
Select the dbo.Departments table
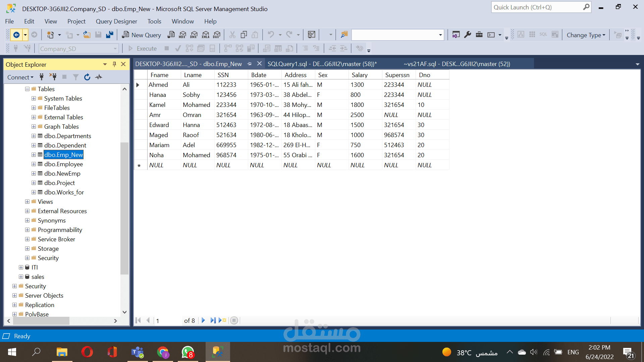click(x=67, y=136)
